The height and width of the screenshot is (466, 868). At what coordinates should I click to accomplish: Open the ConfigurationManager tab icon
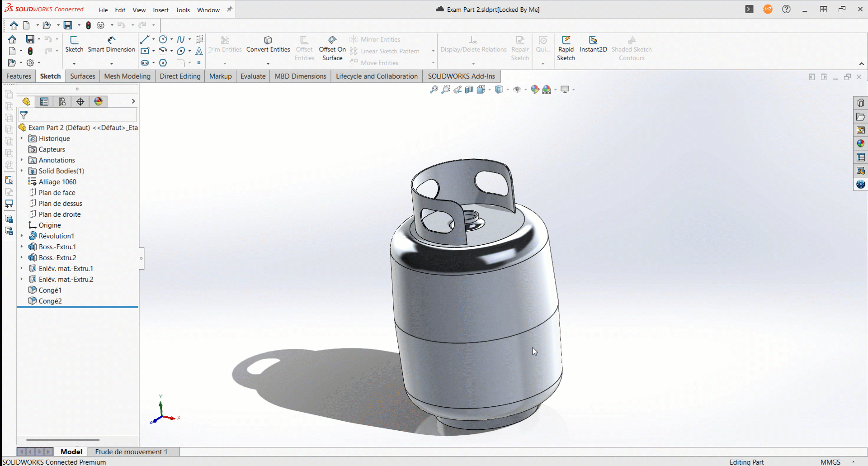pyautogui.click(x=62, y=101)
